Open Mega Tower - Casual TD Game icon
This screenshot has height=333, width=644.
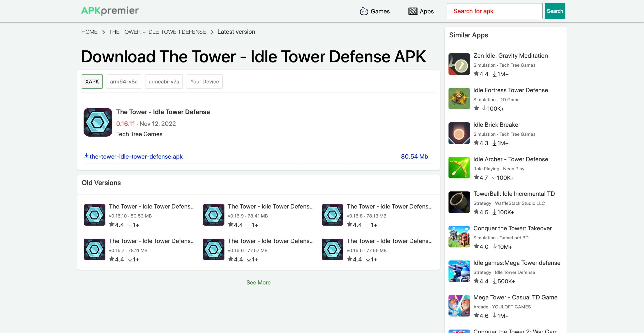coord(459,306)
